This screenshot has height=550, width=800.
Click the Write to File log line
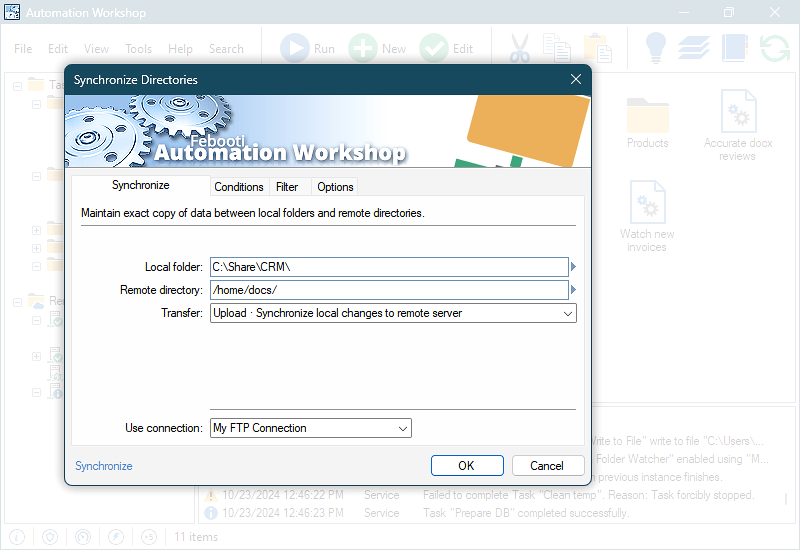coord(678,441)
